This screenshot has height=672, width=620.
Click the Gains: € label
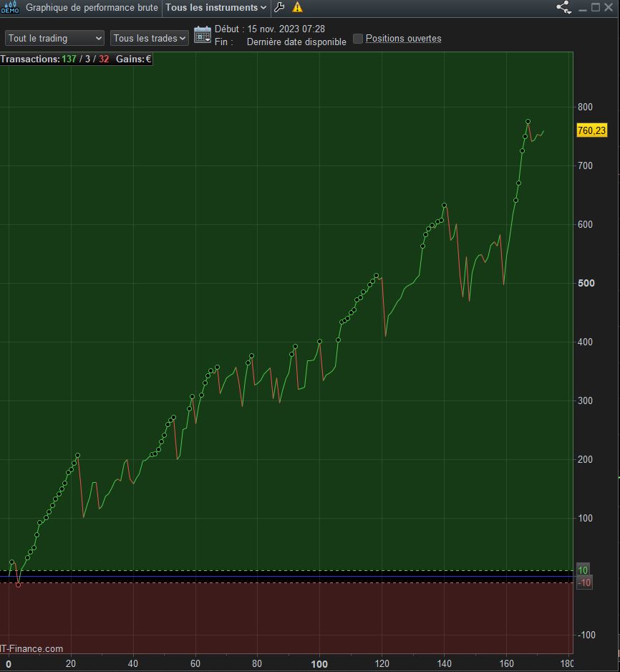134,59
